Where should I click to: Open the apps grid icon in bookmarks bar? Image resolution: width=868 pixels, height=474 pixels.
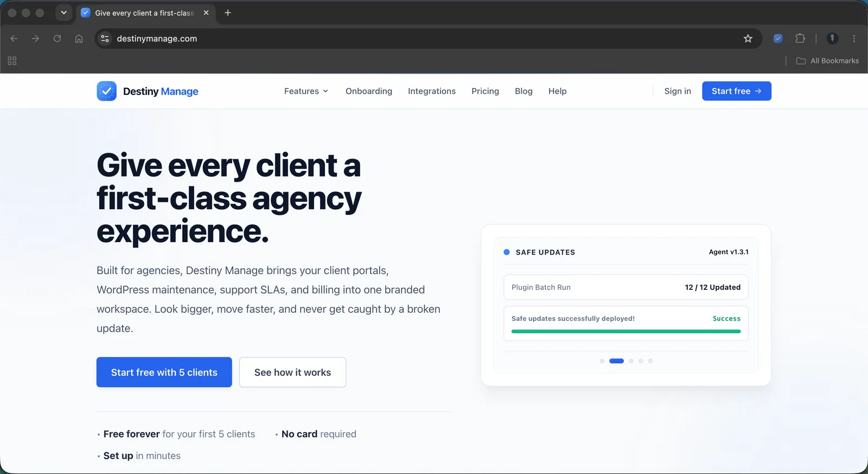[12, 61]
